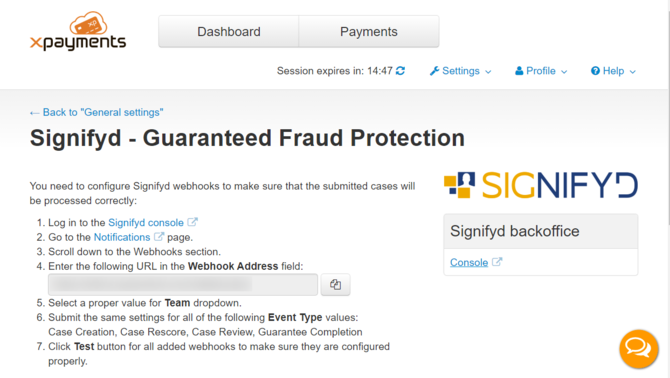Image resolution: width=670 pixels, height=378 pixels.
Task: Copy the webhook URL to clipboard
Action: pos(335,284)
